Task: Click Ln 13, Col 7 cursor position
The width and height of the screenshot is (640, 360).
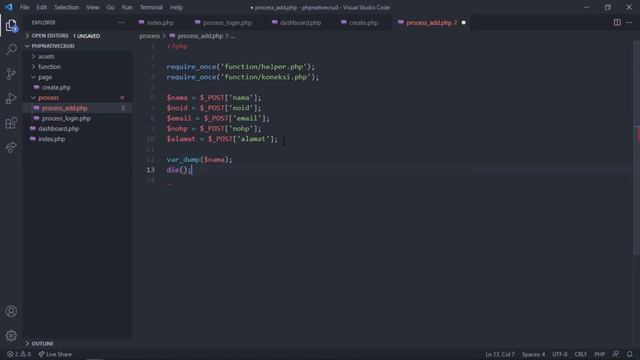Action: click(500, 354)
